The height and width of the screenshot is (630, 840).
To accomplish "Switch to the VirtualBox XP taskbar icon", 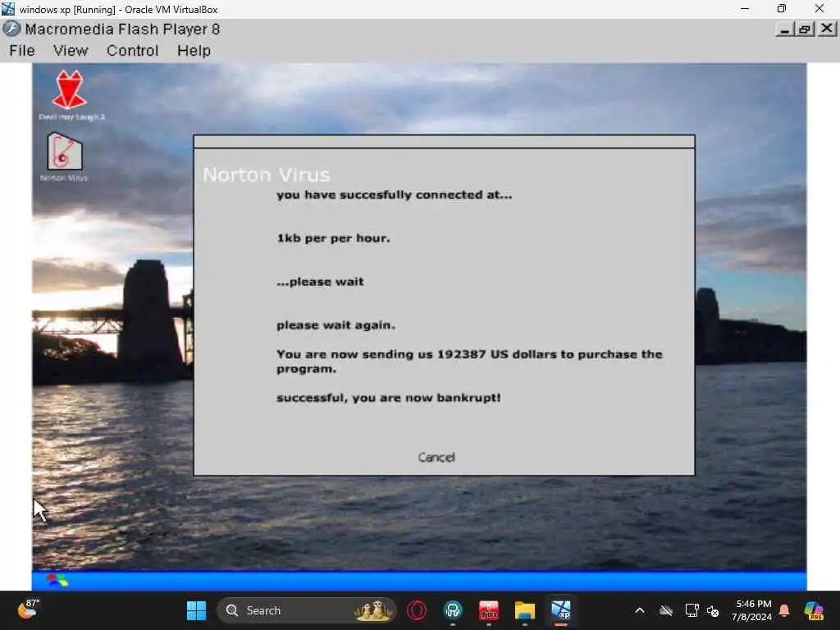I will (561, 610).
